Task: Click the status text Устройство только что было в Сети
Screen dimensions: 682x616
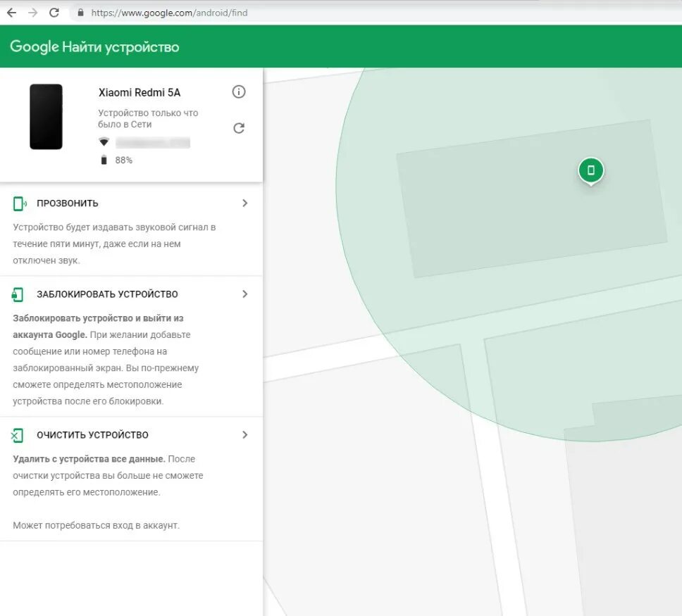Action: [x=148, y=119]
